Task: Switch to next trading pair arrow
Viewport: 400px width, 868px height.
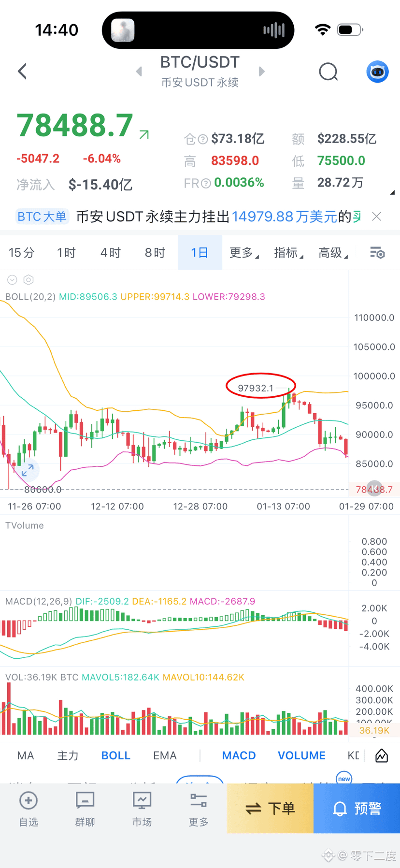Action: click(x=261, y=72)
